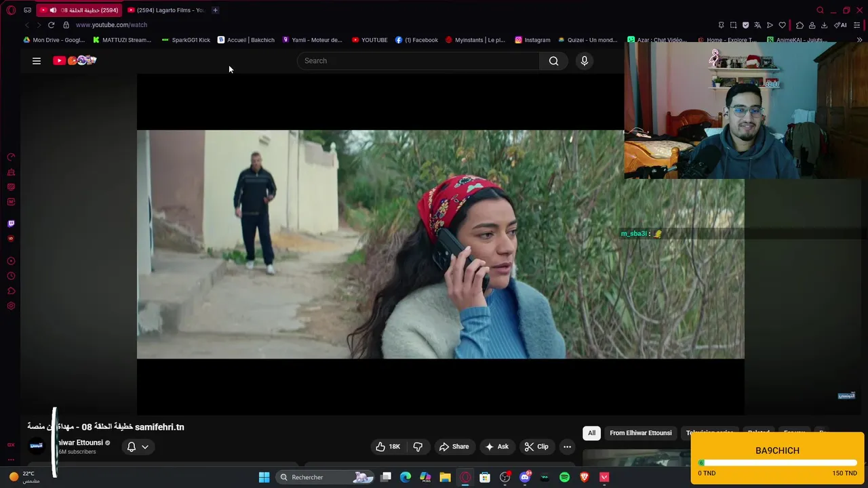Image resolution: width=868 pixels, height=488 pixels.
Task: Open a new tab with plus button
Action: coord(215,10)
